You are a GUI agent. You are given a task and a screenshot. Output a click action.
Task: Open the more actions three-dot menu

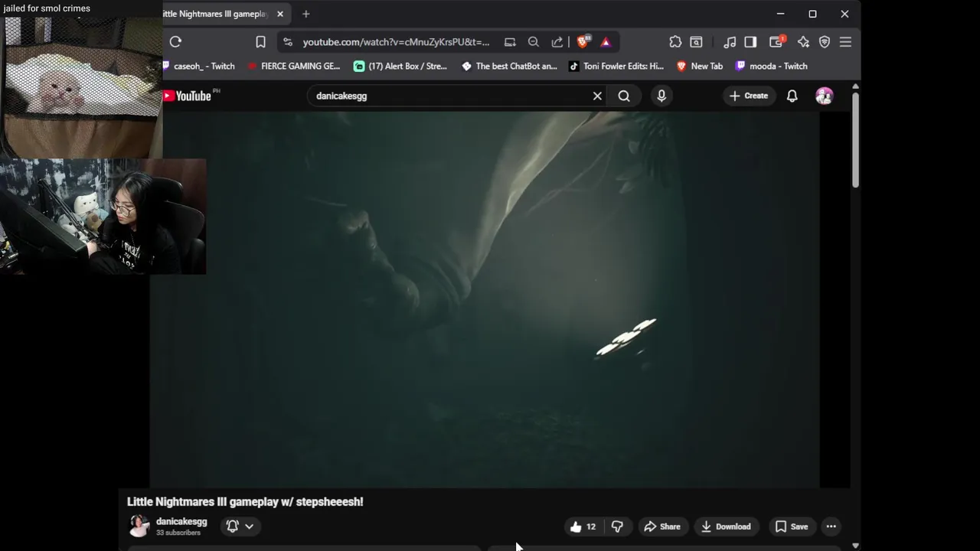(x=831, y=527)
